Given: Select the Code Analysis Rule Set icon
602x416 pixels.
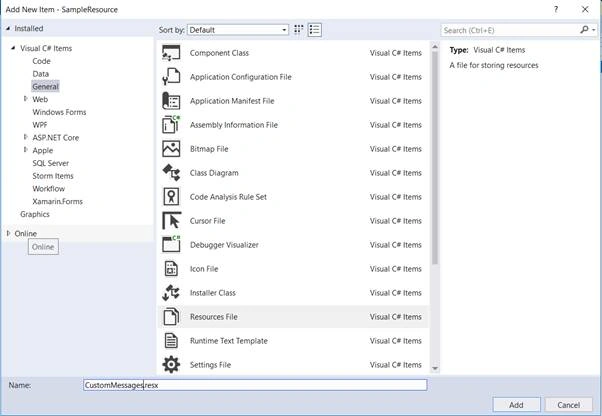Looking at the screenshot, I should [x=171, y=197].
